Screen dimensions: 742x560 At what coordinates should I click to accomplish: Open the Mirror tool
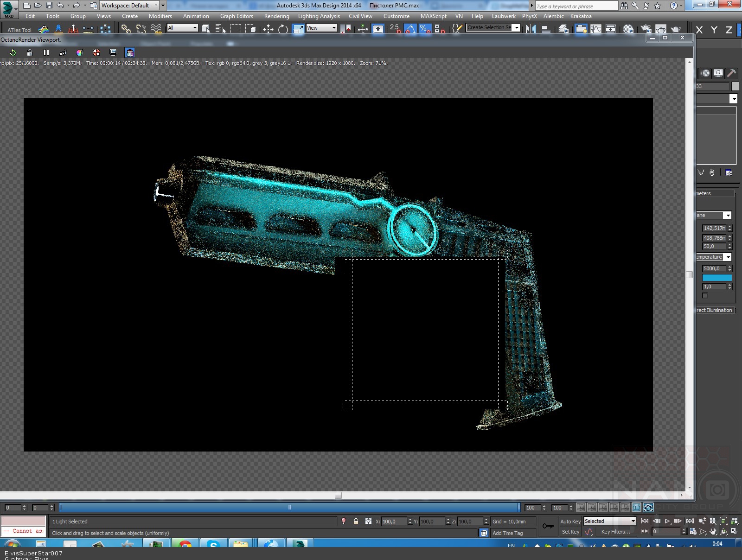click(531, 29)
